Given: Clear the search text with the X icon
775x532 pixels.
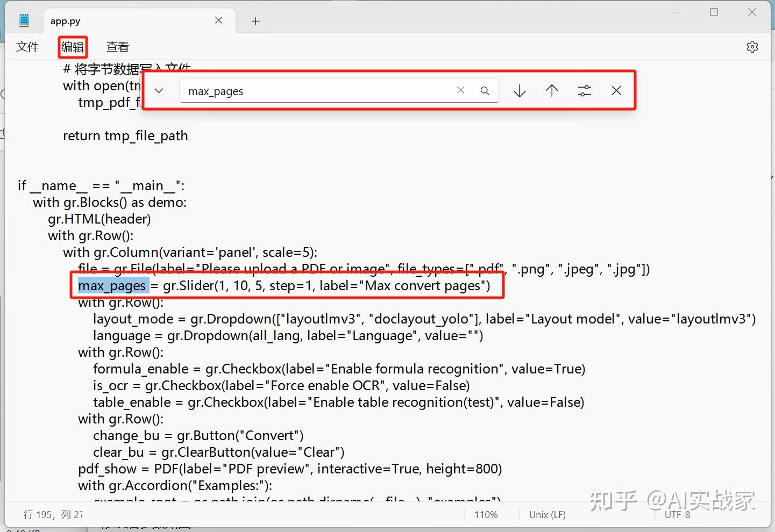Looking at the screenshot, I should pyautogui.click(x=460, y=90).
